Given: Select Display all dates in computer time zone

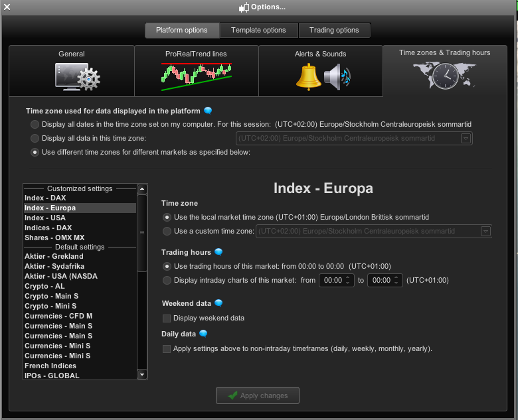Looking at the screenshot, I should tap(35, 125).
